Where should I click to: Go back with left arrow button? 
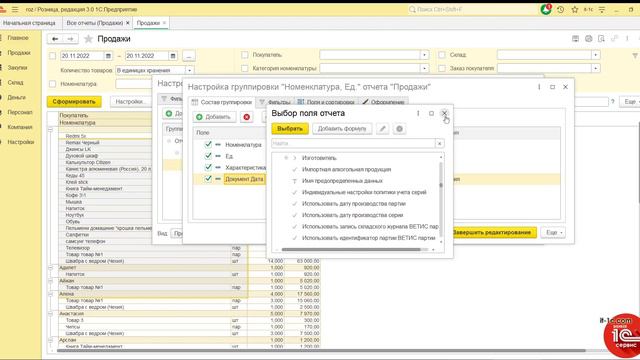coord(55,39)
